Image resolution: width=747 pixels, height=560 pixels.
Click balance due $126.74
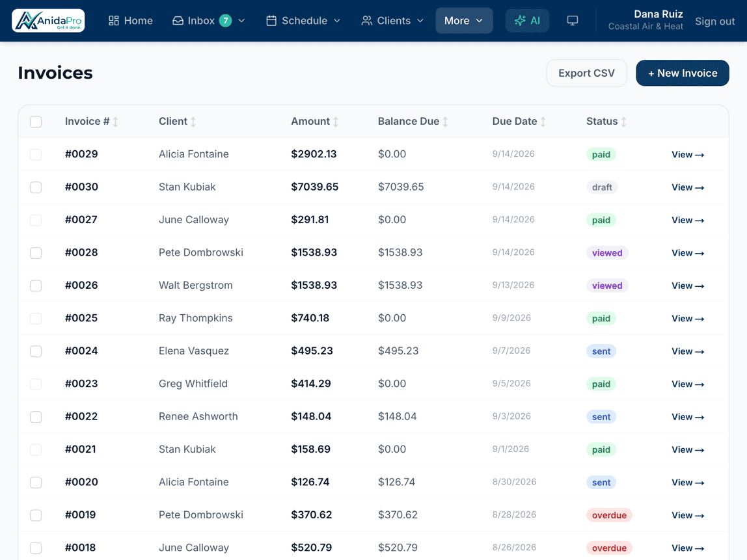point(396,482)
